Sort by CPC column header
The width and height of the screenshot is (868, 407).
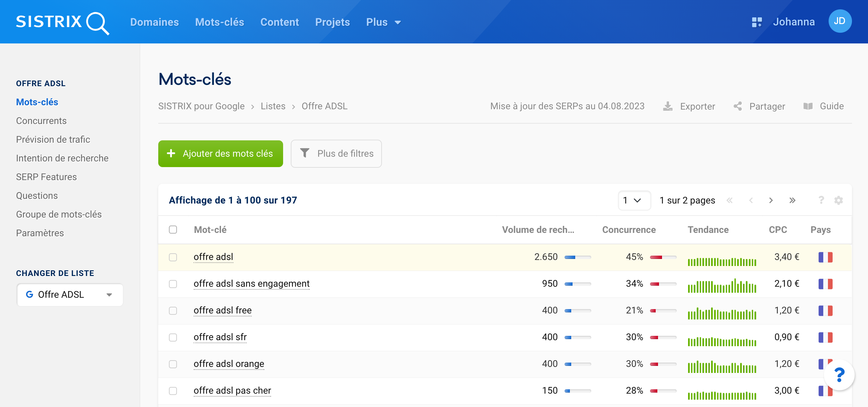point(778,230)
